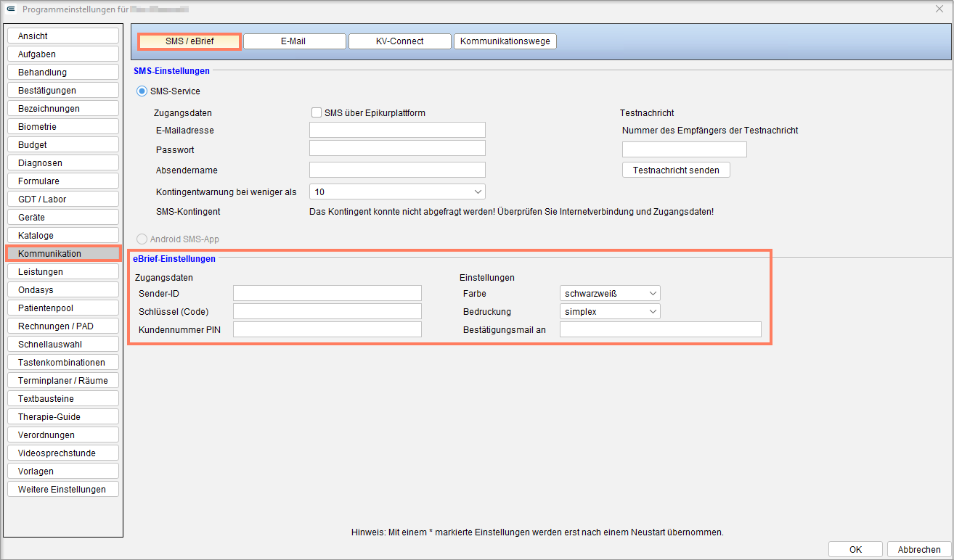Open Kontingentwarnung bei weniger als dropdown
This screenshot has height=560, width=954.
tap(397, 192)
